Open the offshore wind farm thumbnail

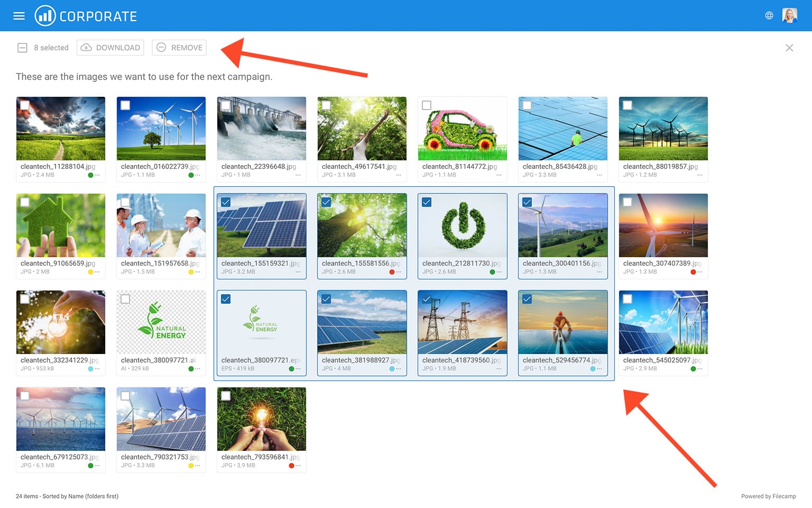[x=61, y=419]
